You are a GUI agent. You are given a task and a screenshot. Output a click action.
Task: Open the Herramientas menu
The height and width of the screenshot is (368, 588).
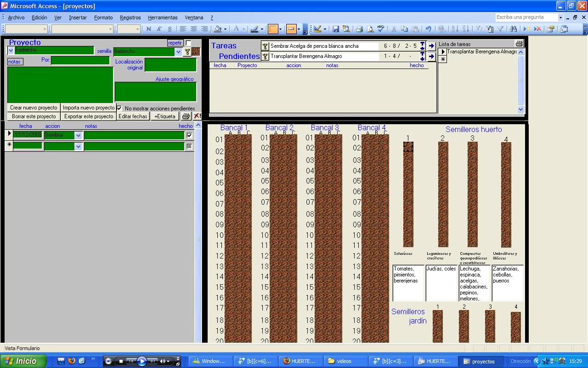click(163, 17)
